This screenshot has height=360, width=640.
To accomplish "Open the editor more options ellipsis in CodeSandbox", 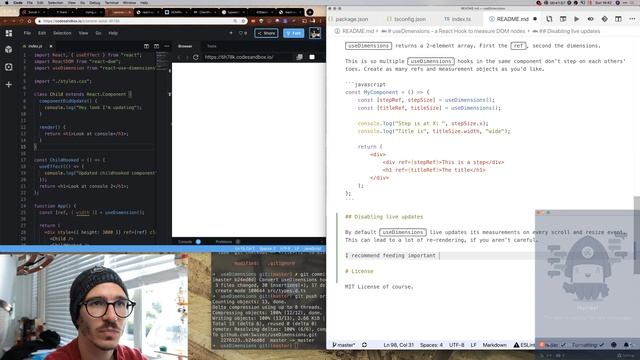I will pyautogui.click(x=167, y=46).
